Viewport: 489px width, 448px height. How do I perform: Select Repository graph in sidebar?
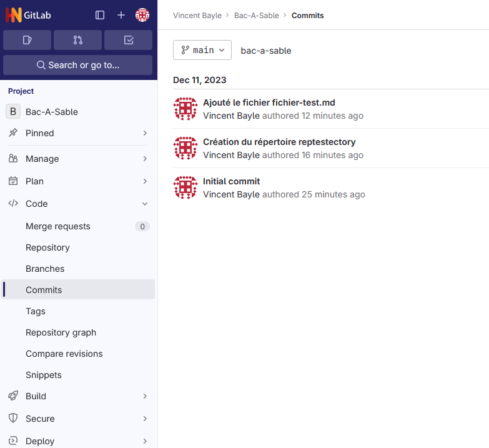tap(61, 332)
